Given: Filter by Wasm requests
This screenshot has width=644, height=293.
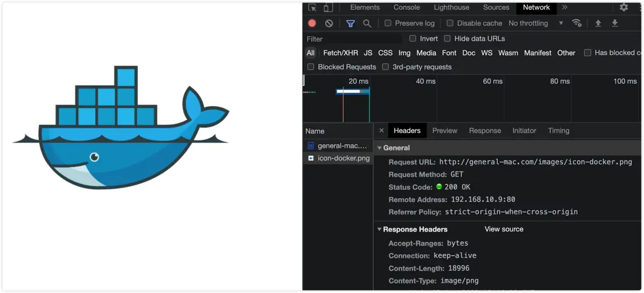Looking at the screenshot, I should [x=508, y=53].
